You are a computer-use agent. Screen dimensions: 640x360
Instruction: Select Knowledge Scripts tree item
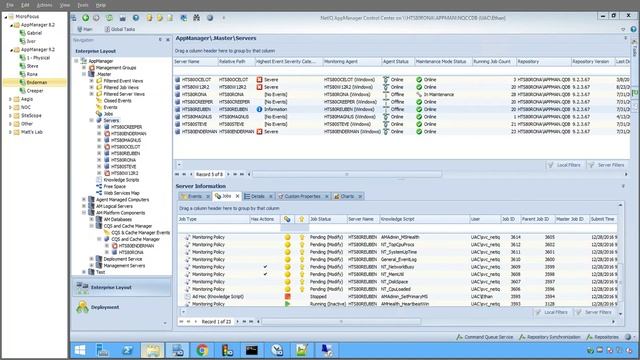click(x=121, y=180)
